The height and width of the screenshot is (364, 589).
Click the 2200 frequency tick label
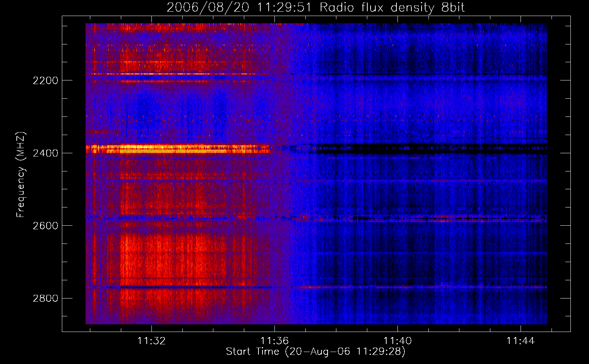[46, 80]
